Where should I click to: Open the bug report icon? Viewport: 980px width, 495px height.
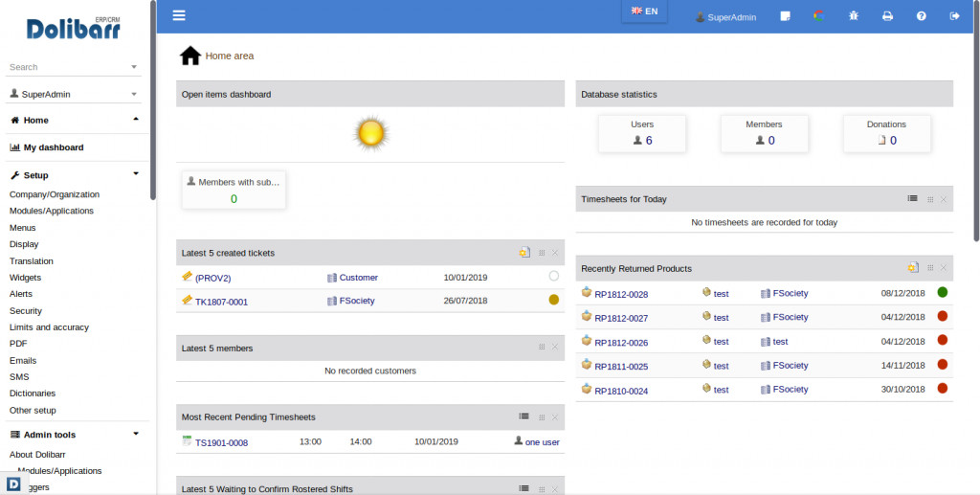coord(854,16)
